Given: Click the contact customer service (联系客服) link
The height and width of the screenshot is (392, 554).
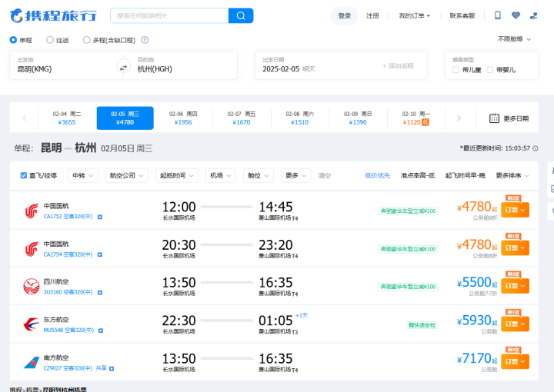Looking at the screenshot, I should 462,15.
